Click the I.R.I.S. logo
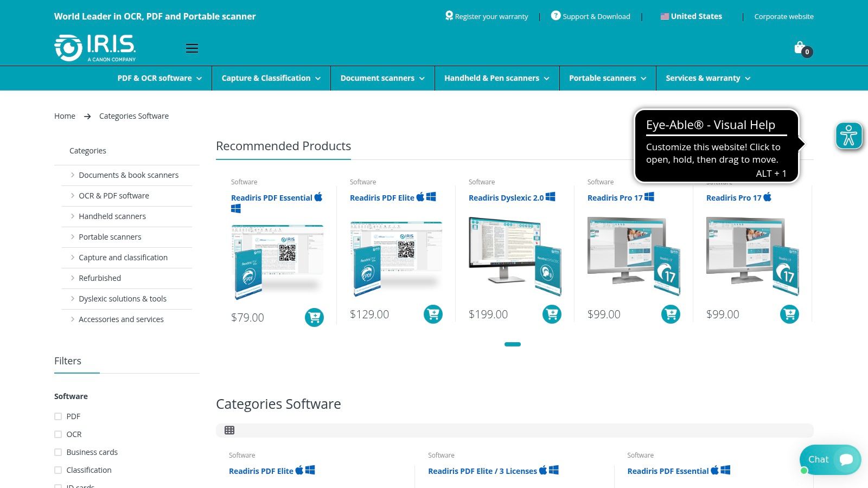This screenshot has width=868, height=488. 95,48
